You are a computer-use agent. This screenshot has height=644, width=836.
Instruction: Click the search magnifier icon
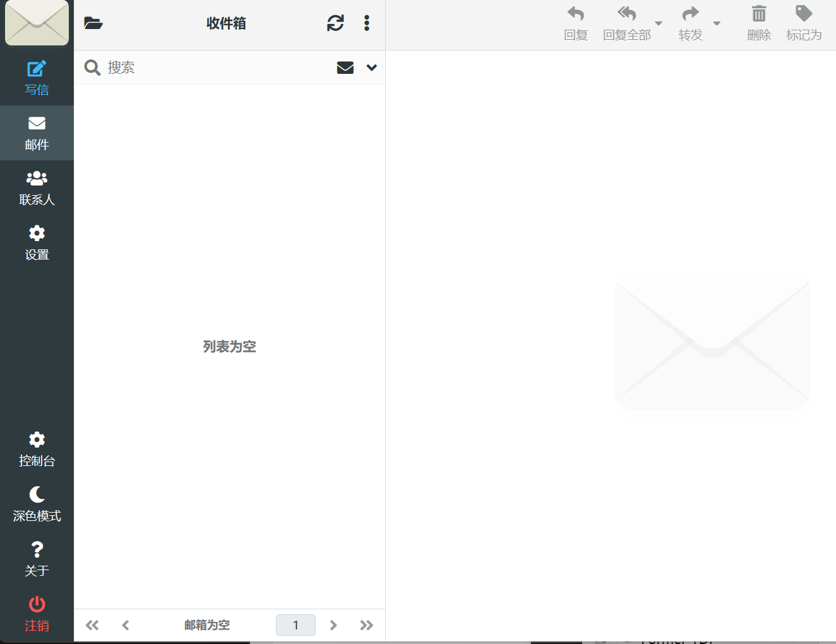[92, 68]
